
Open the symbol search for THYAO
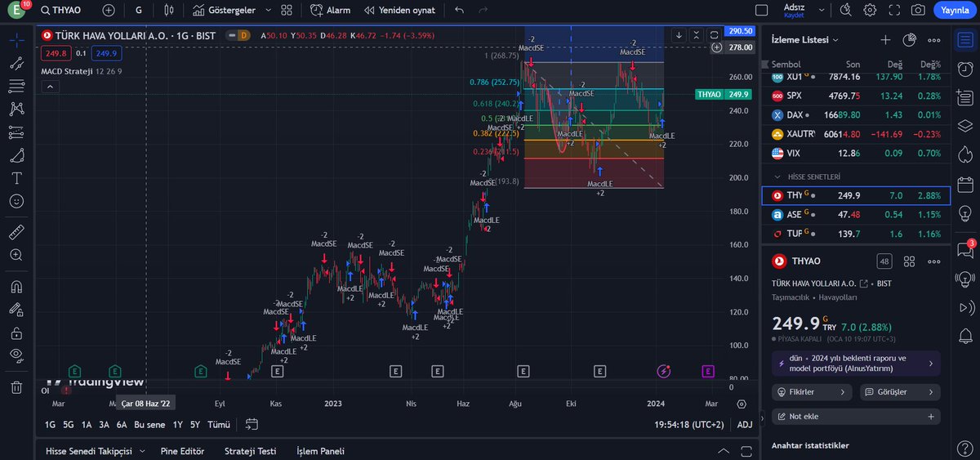point(60,11)
